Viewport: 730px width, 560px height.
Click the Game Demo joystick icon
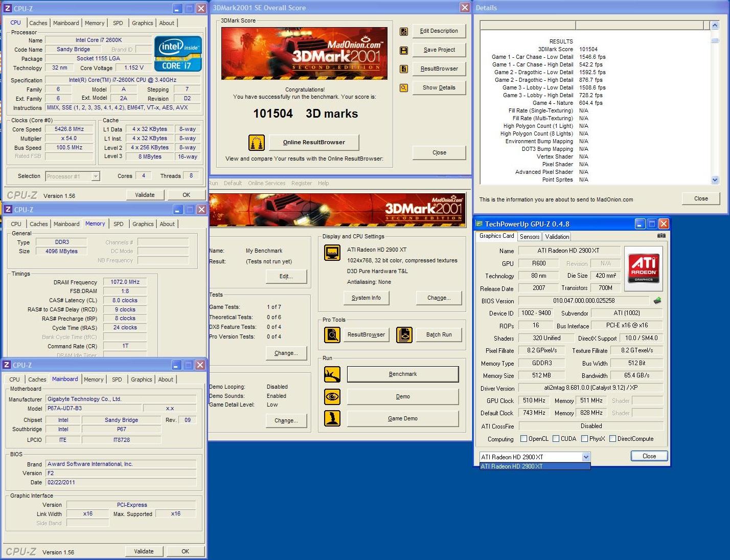pos(332,418)
